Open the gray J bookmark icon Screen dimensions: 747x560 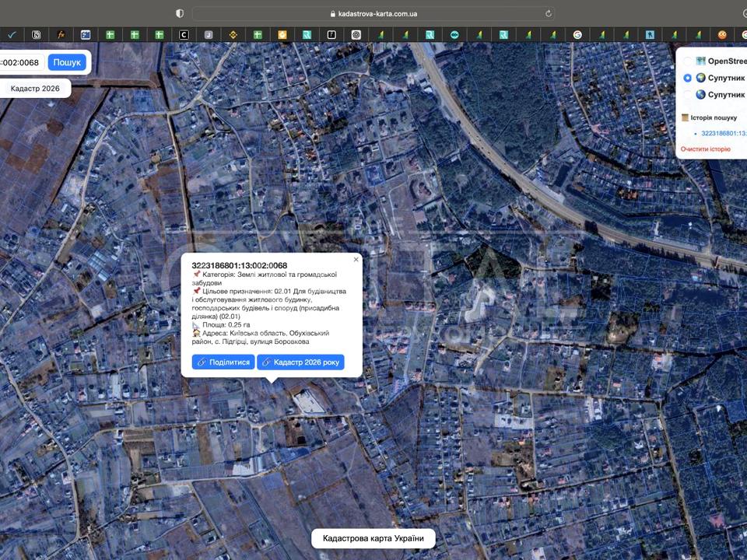pos(209,34)
